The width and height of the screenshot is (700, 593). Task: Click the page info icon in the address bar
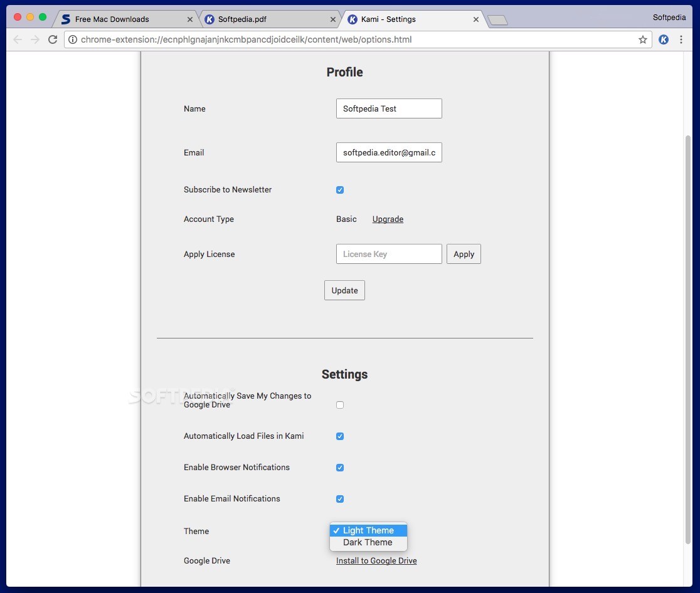pyautogui.click(x=73, y=39)
